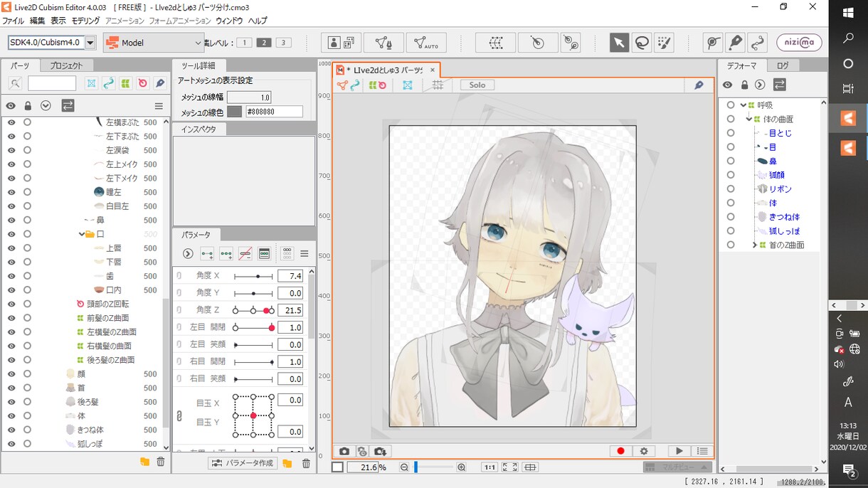
Task: Toggle visibility of the 顔 part
Action: click(x=11, y=373)
